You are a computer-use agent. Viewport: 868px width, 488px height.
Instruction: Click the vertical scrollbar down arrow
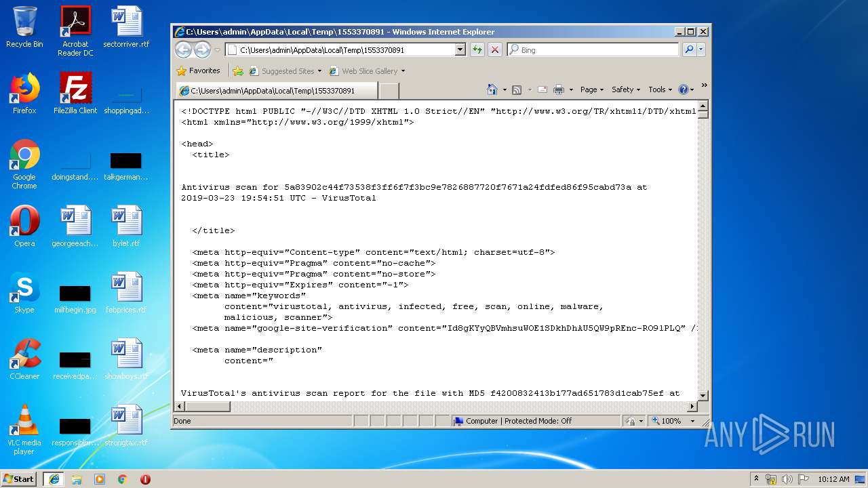coord(703,395)
